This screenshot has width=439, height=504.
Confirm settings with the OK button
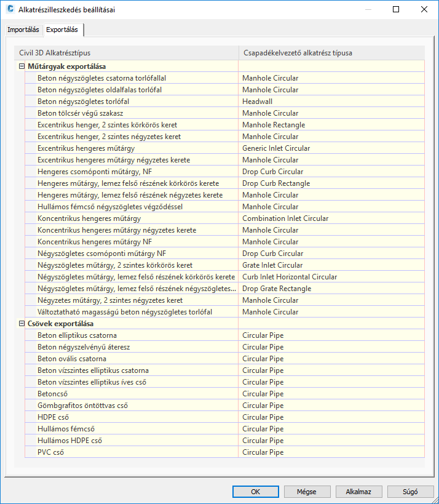[x=256, y=492]
